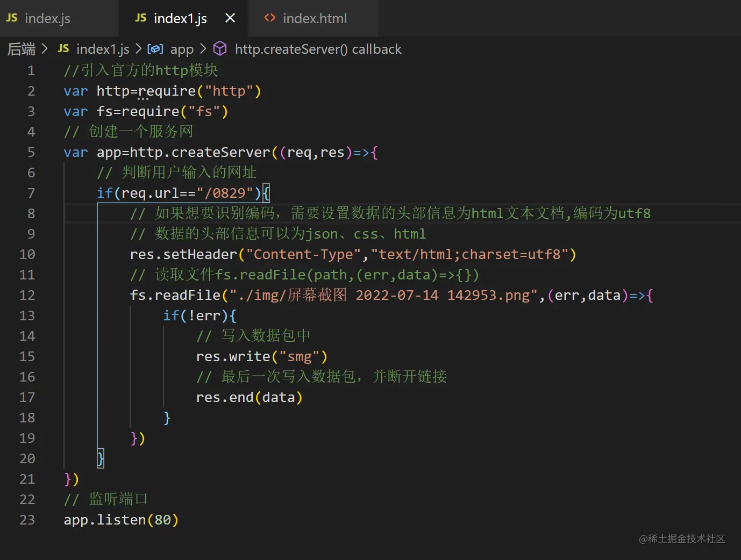Click line number 12 in the gutter
This screenshot has width=741, height=560.
[x=27, y=295]
